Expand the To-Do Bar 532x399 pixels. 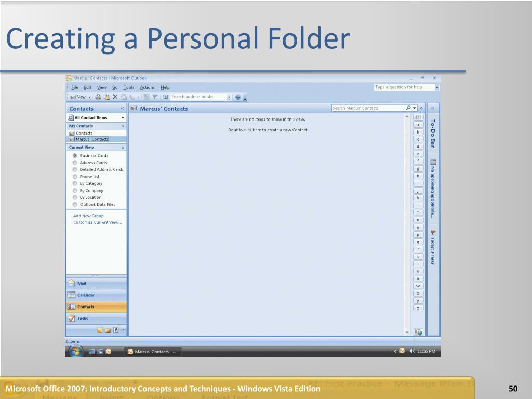pos(433,108)
